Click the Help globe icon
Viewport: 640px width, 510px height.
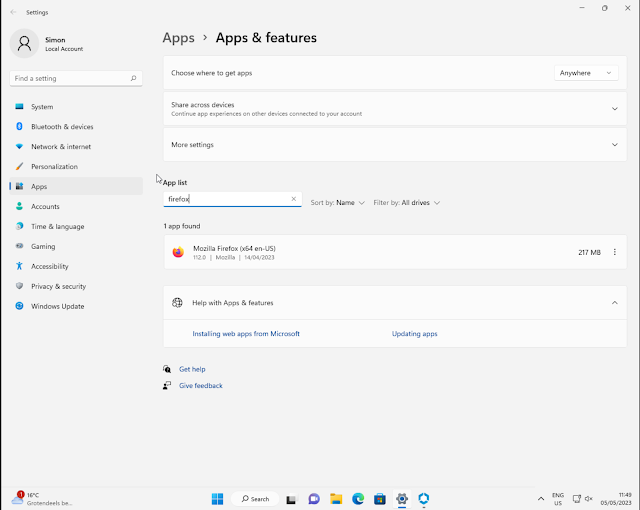click(177, 303)
